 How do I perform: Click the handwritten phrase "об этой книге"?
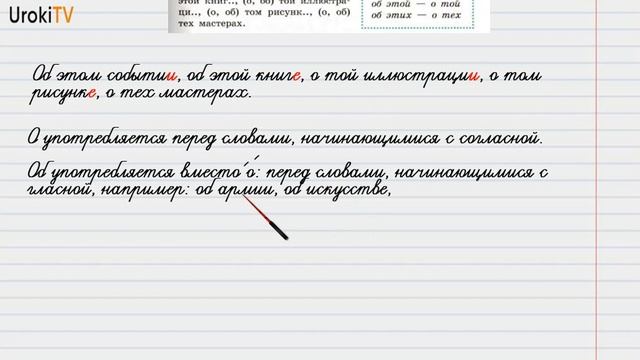(243, 75)
